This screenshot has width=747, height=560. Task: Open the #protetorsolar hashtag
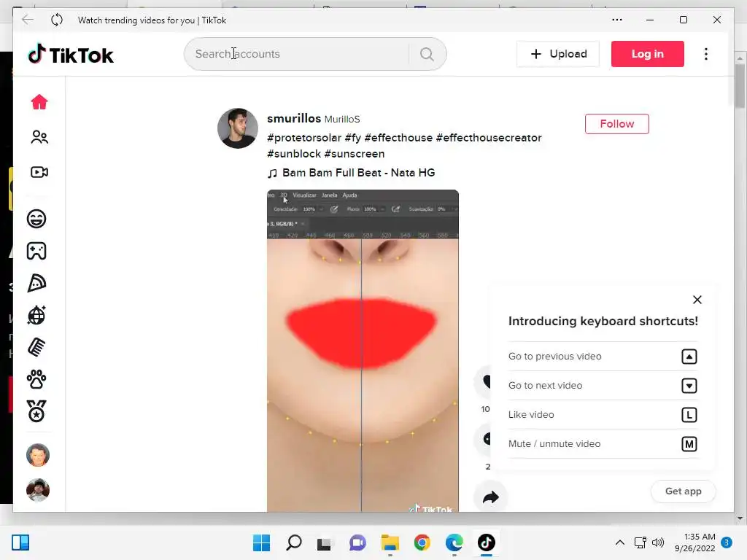coord(304,138)
